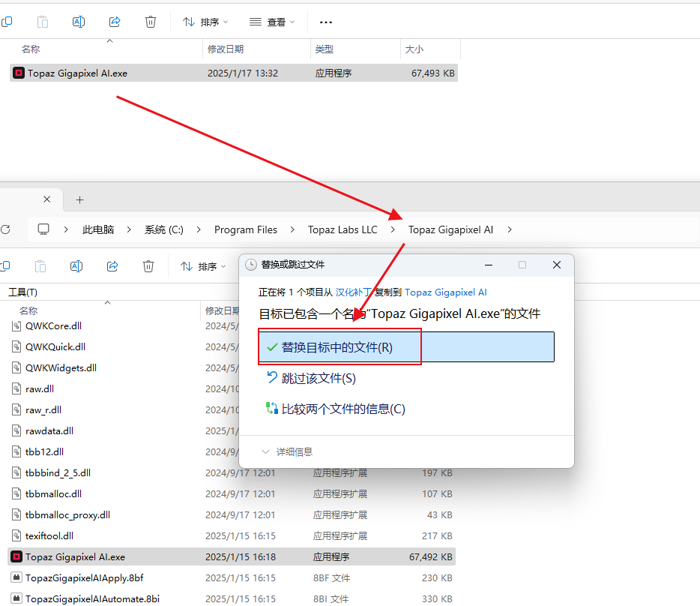Click the copy icon in lower window toolbar
700x606 pixels.
click(5, 266)
